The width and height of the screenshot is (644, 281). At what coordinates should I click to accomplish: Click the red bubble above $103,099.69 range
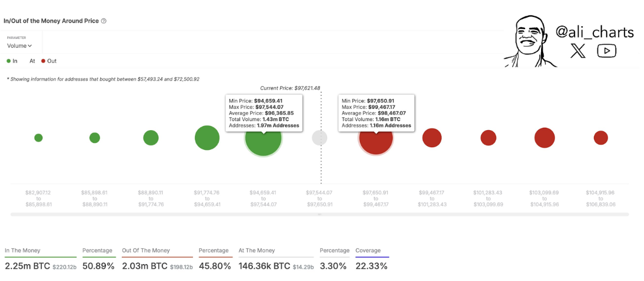coord(545,138)
